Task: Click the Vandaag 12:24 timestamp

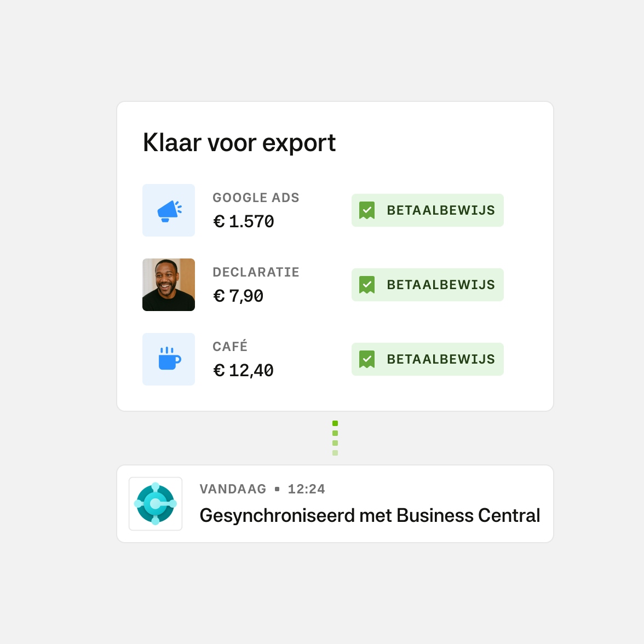Action: pos(262,489)
